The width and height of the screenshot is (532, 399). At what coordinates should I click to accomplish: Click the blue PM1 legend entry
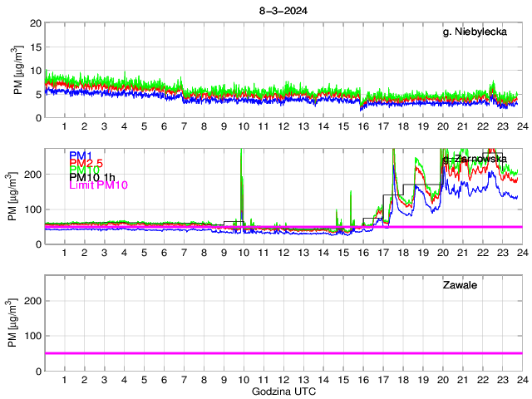pyautogui.click(x=81, y=155)
